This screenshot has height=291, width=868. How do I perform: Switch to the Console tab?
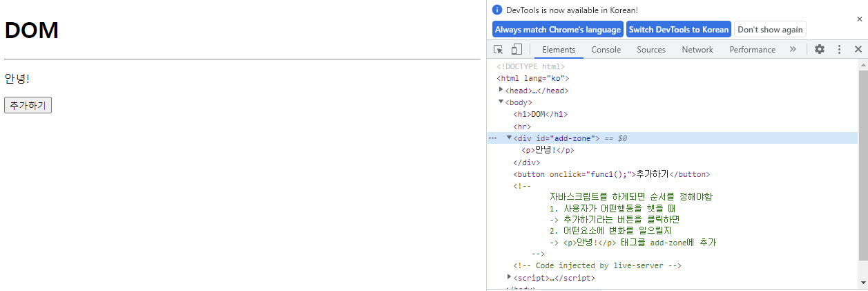pos(606,49)
